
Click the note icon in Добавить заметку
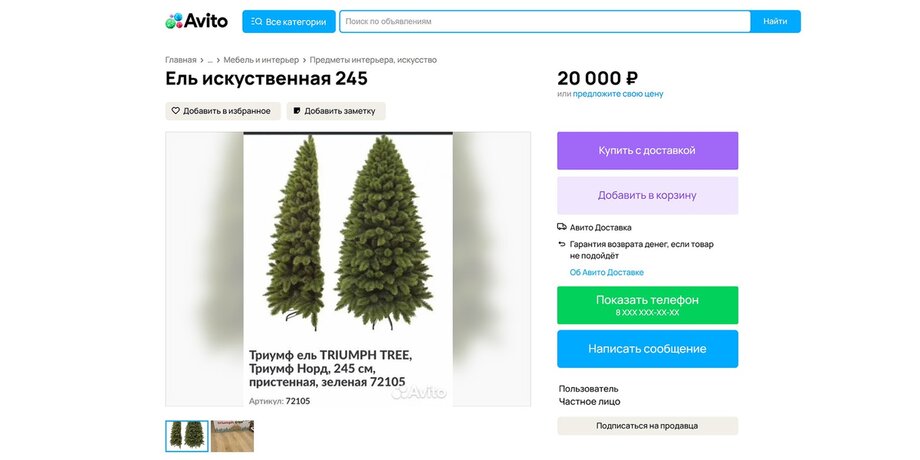click(297, 110)
